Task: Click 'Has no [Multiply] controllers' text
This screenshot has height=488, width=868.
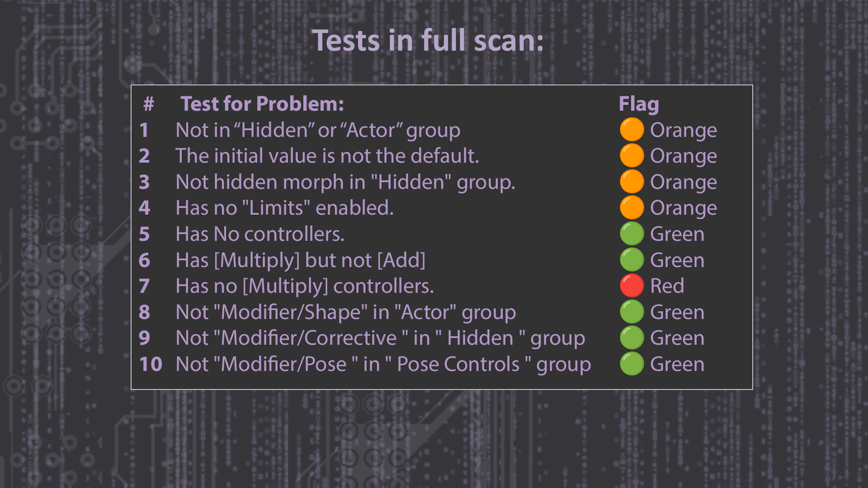Action: click(305, 286)
